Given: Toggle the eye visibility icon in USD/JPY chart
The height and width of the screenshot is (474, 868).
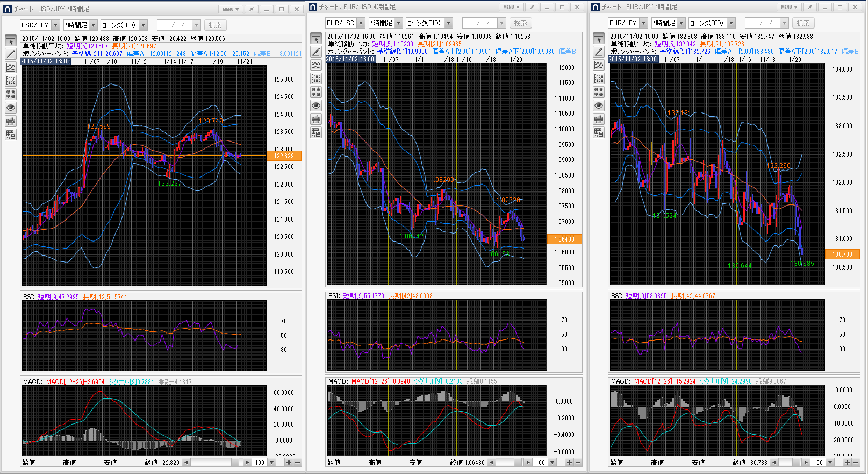Looking at the screenshot, I should pos(11,108).
